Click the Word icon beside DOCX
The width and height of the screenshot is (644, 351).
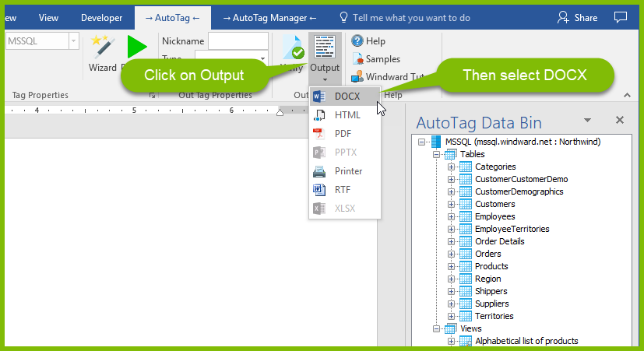(319, 97)
